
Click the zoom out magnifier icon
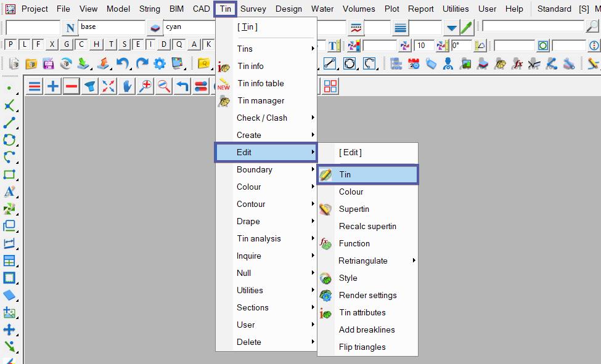click(x=164, y=86)
